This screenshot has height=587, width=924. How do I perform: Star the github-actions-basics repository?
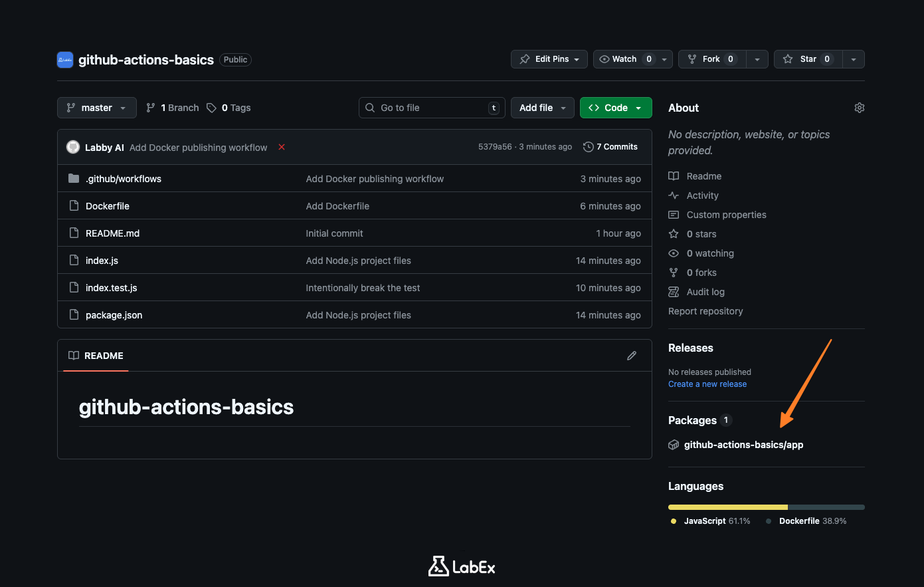(x=808, y=59)
